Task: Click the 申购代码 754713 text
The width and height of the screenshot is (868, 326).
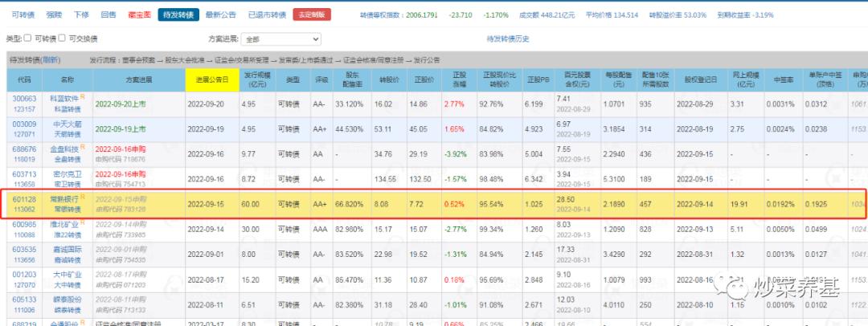Action: click(x=121, y=185)
